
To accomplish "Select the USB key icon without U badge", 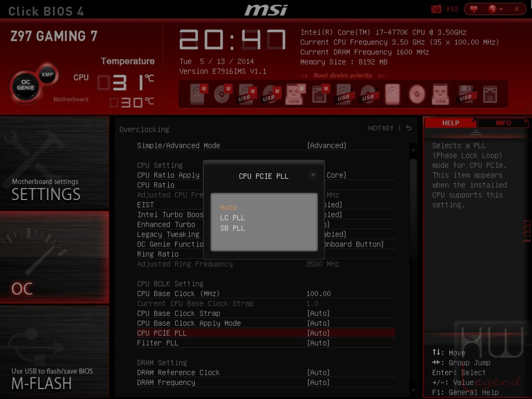I will [x=441, y=94].
